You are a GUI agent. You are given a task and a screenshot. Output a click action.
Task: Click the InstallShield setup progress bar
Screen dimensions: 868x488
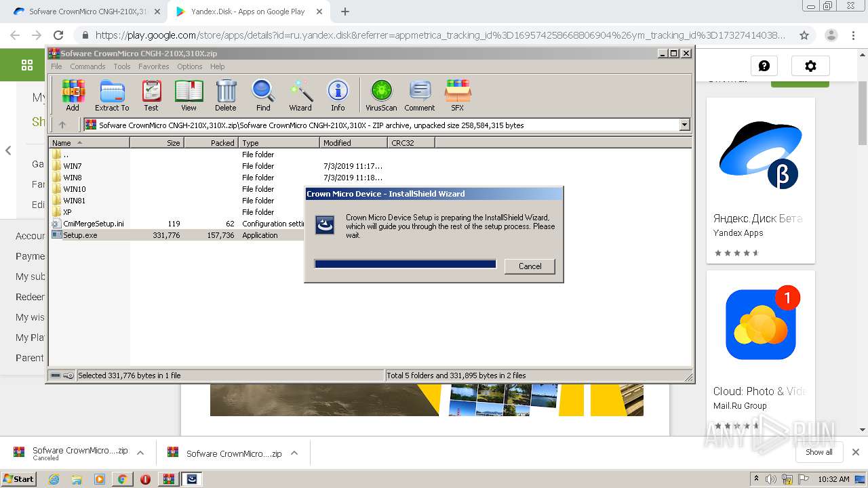406,264
